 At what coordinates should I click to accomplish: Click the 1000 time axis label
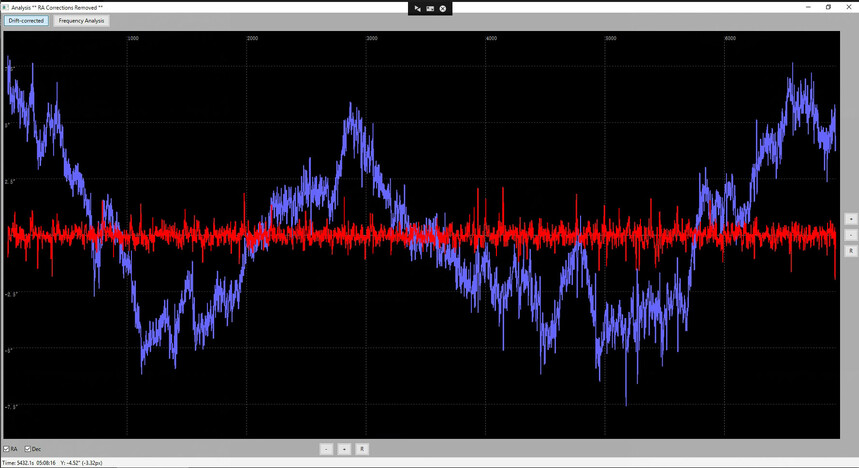click(x=133, y=38)
